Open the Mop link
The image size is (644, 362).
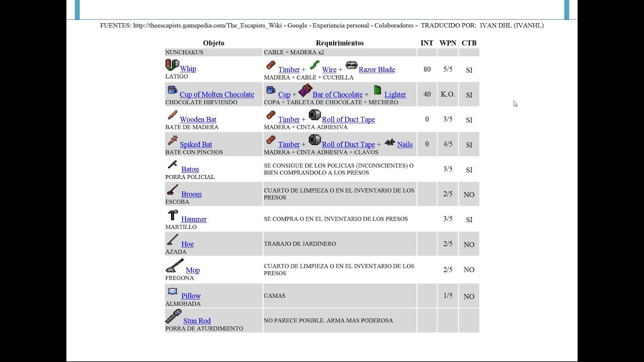tap(193, 270)
